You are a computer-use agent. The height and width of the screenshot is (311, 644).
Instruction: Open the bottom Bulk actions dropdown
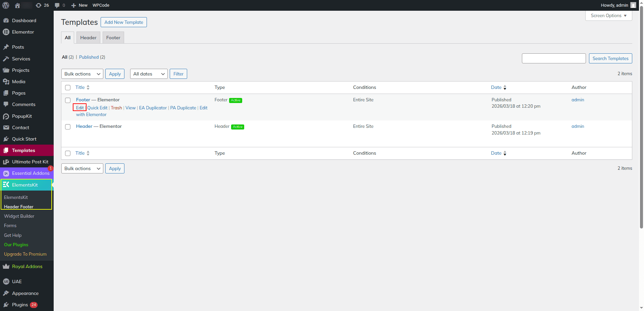82,168
